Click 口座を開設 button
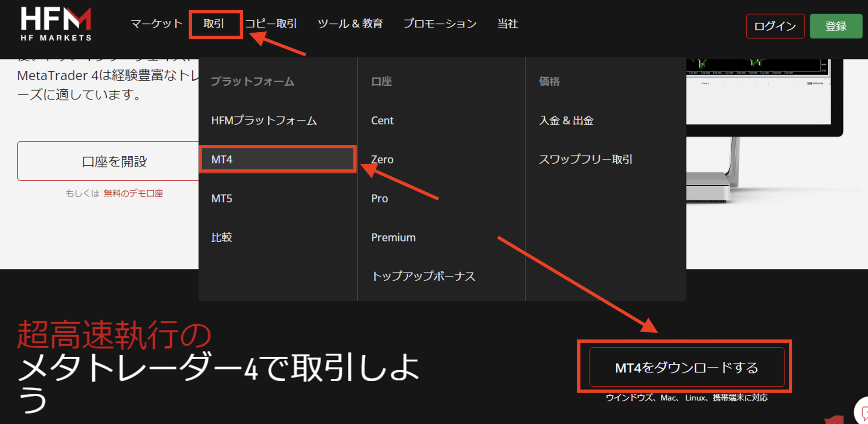The width and height of the screenshot is (868, 424). (114, 161)
